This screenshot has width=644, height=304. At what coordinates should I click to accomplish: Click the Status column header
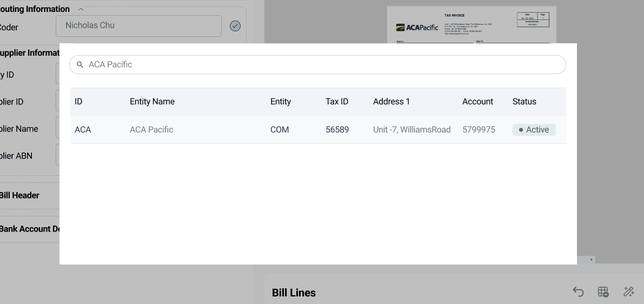[x=524, y=102]
